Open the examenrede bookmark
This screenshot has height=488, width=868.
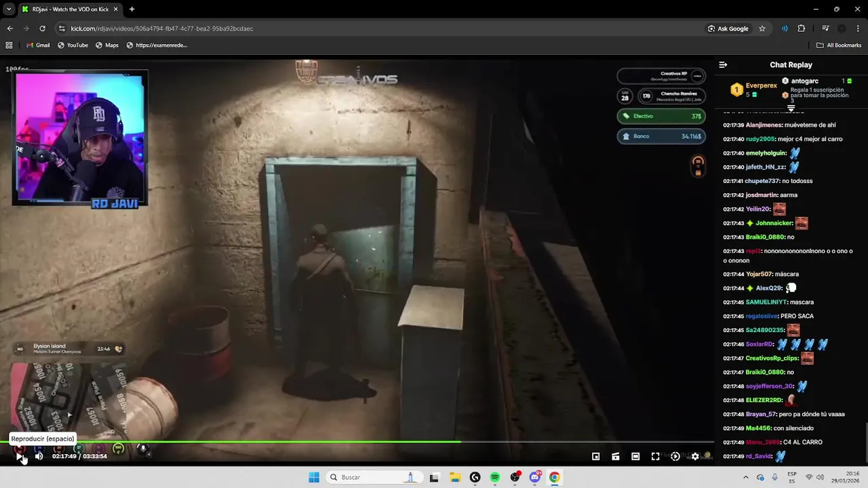click(x=157, y=45)
